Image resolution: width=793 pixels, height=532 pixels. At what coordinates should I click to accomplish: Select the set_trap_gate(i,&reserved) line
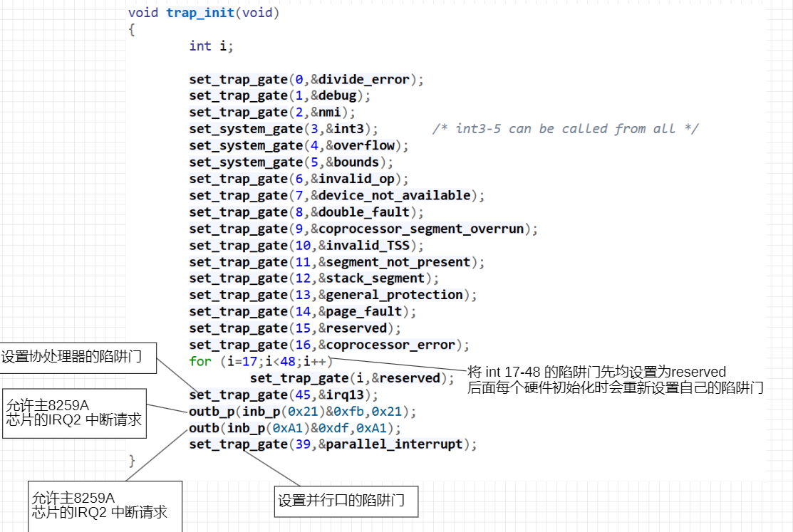tap(351, 378)
